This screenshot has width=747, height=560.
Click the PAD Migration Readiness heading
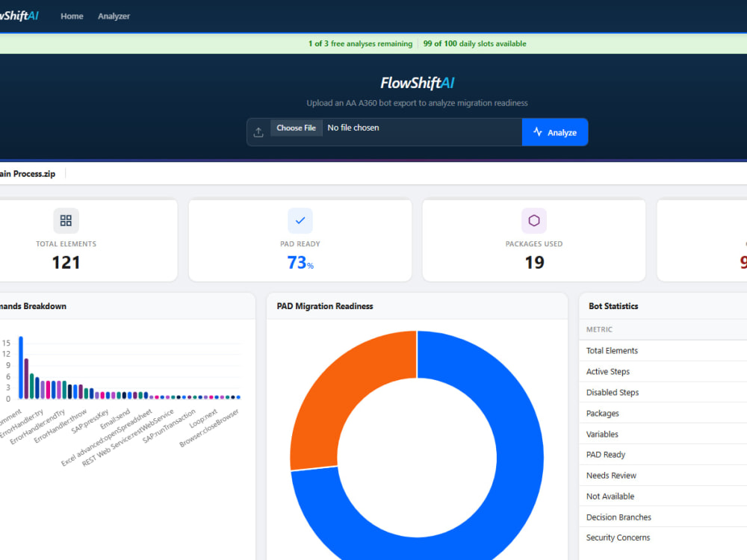pos(325,306)
